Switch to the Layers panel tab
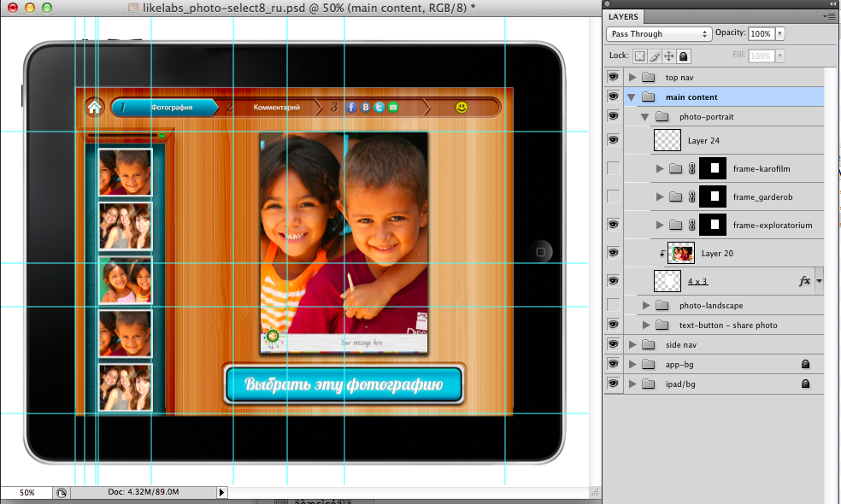 point(623,16)
